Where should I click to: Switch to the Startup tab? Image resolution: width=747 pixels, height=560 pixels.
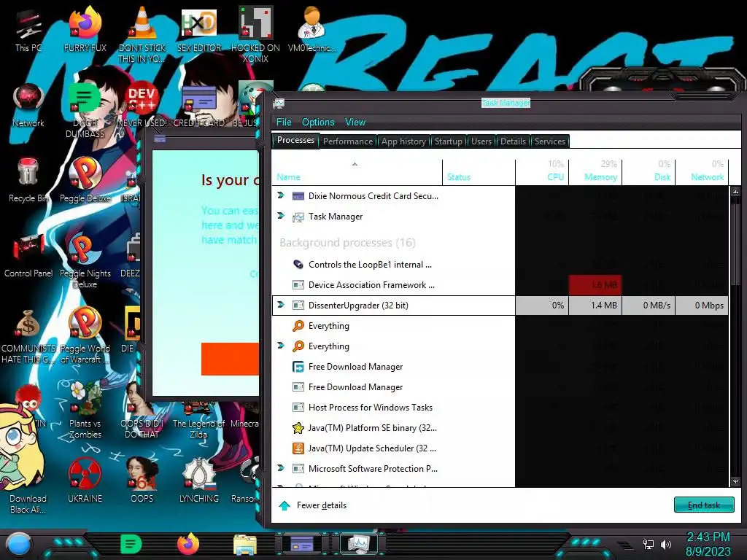pos(449,141)
